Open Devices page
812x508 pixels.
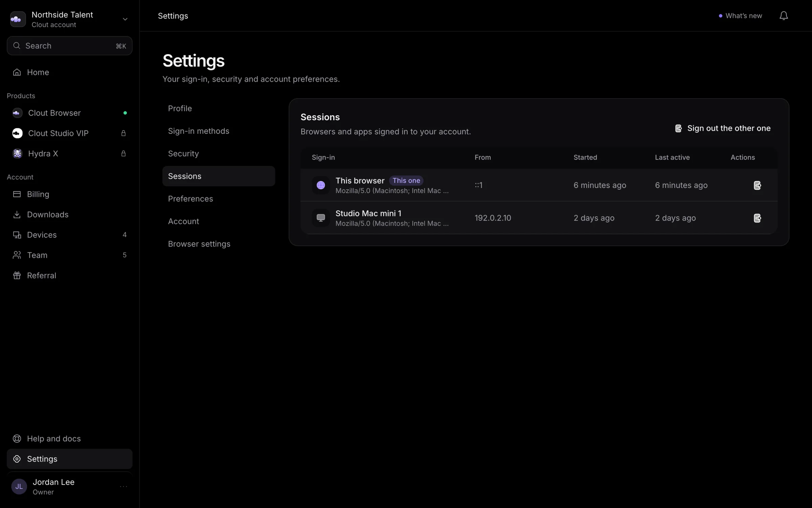coord(69,235)
